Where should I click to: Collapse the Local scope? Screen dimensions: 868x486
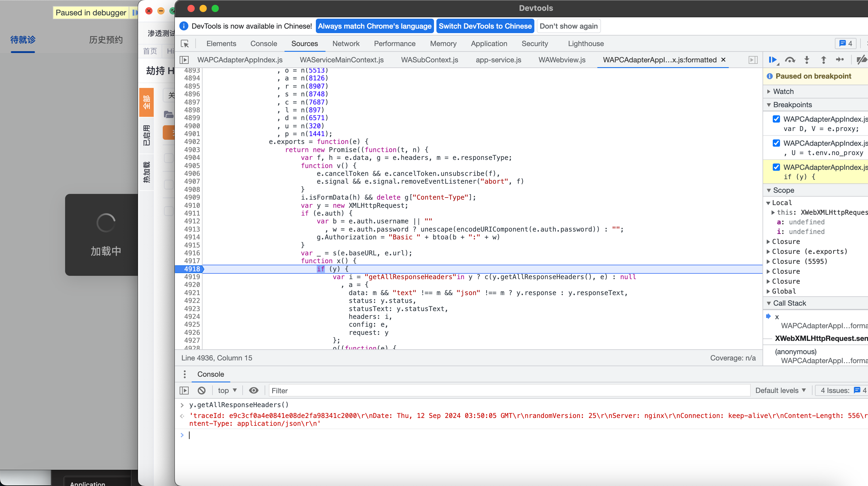(x=768, y=203)
